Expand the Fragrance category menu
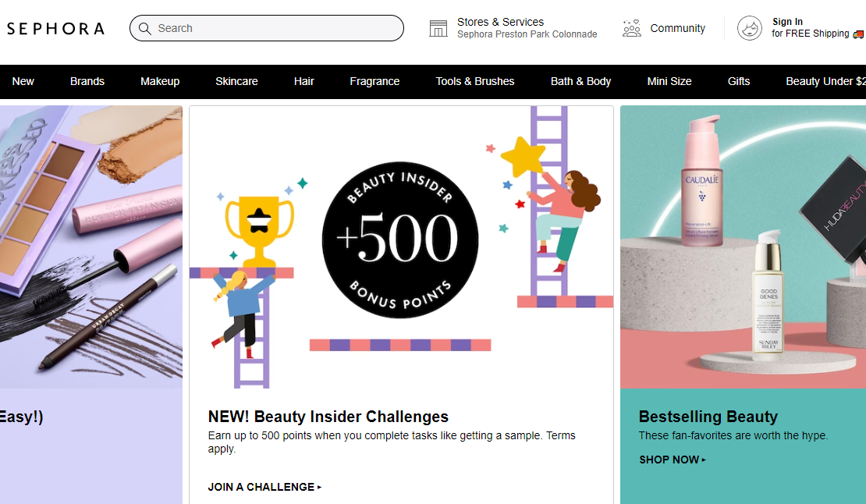866x504 pixels. (x=374, y=81)
